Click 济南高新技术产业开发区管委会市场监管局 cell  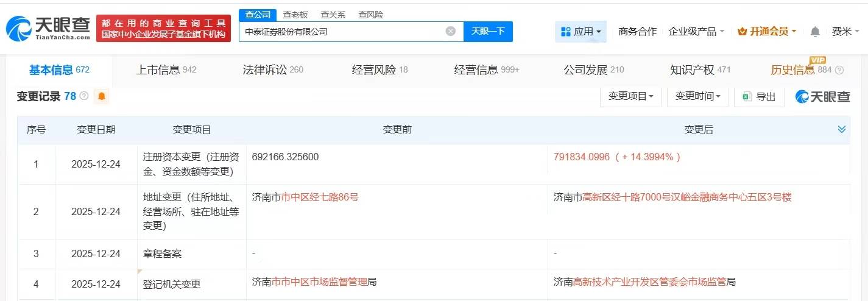[x=644, y=282]
